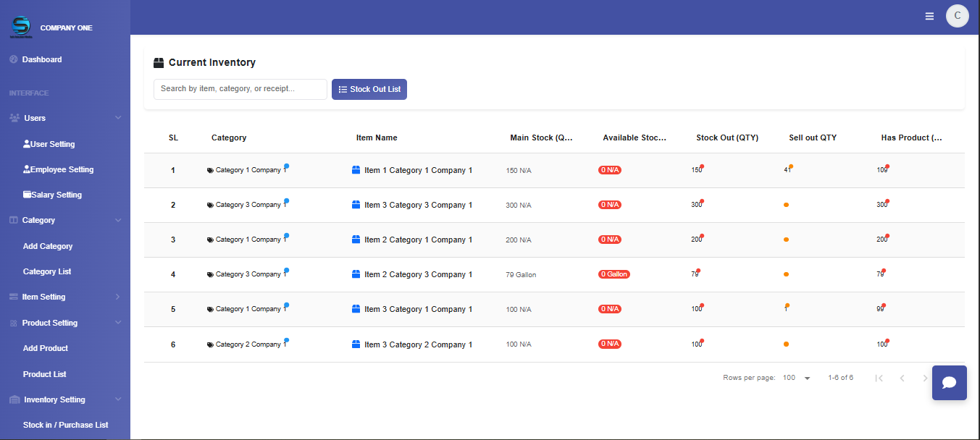Sort by Sell out QTY header
980x440 pixels.
[813, 137]
